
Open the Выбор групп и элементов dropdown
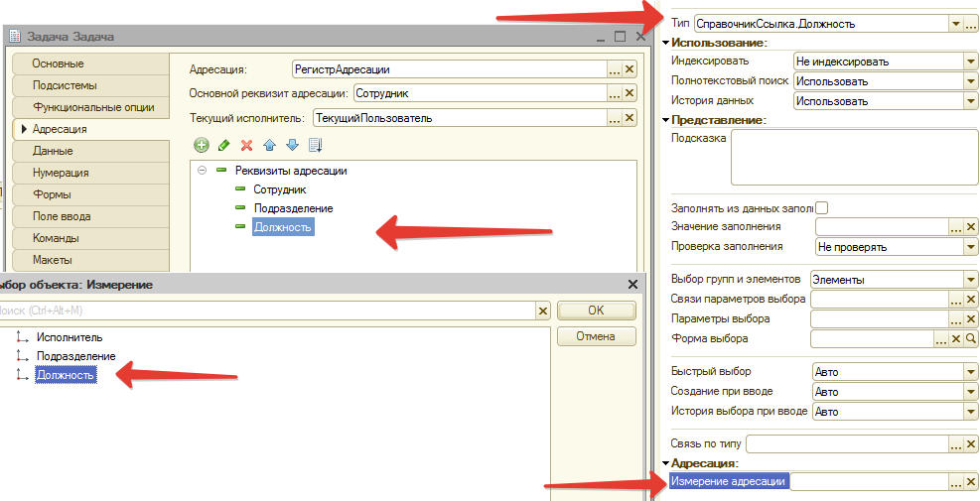tap(971, 280)
